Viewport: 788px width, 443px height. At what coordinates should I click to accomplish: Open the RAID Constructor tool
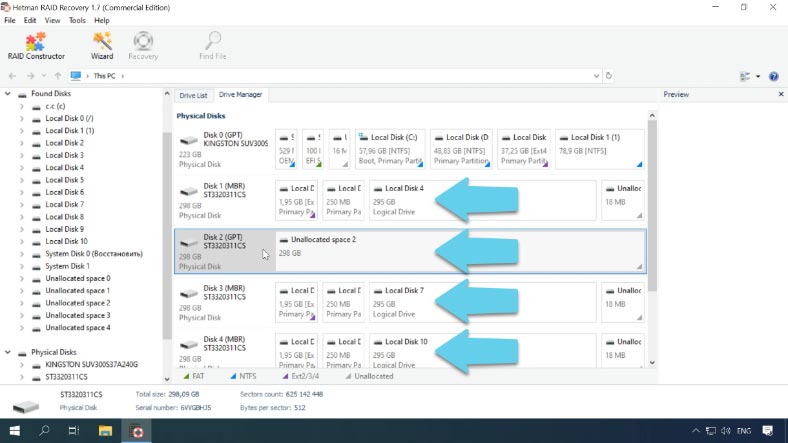pyautogui.click(x=36, y=46)
